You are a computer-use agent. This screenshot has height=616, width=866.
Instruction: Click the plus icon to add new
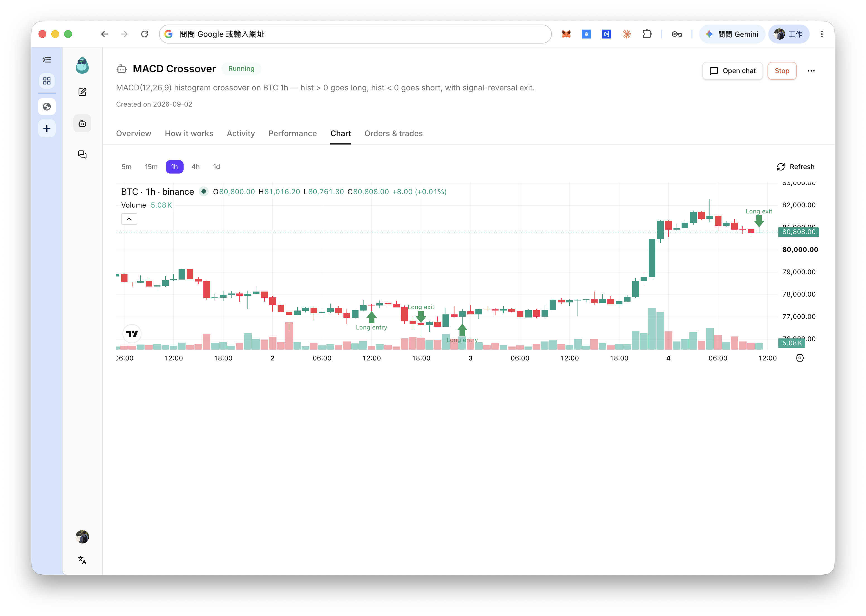click(47, 128)
